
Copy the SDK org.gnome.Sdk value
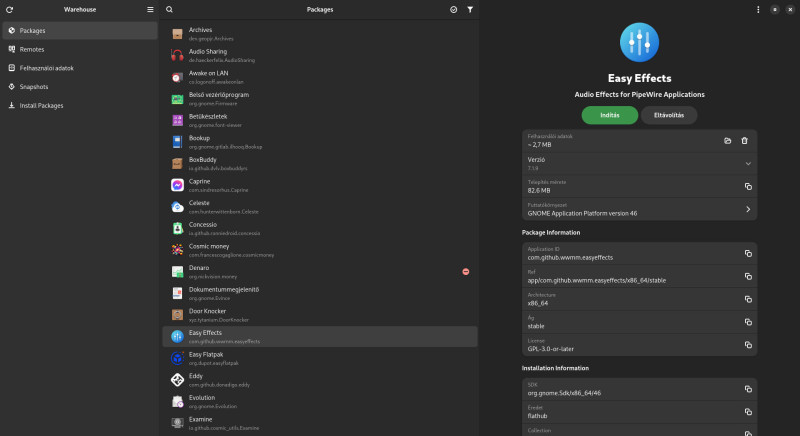(748, 389)
